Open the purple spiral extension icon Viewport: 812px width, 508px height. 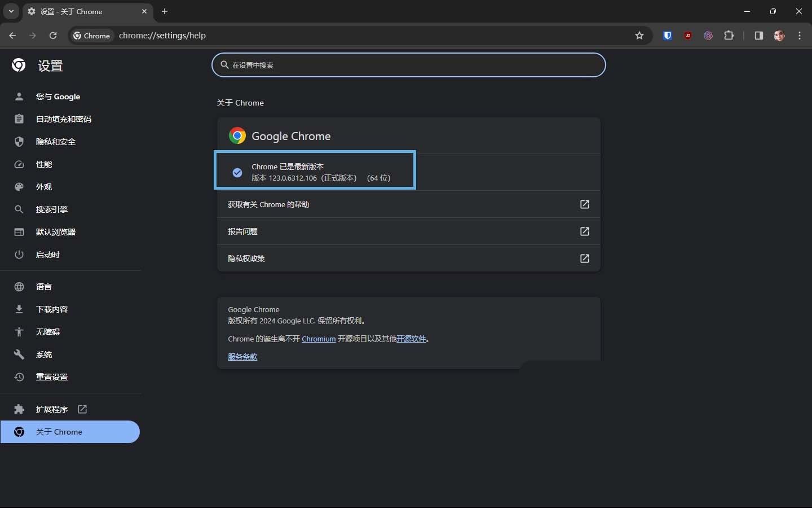(708, 36)
